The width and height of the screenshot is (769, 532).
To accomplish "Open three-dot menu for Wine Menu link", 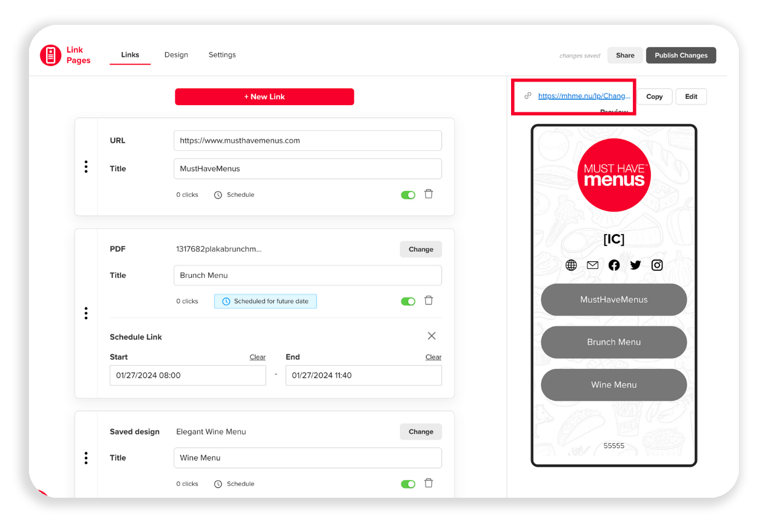I will [86, 458].
